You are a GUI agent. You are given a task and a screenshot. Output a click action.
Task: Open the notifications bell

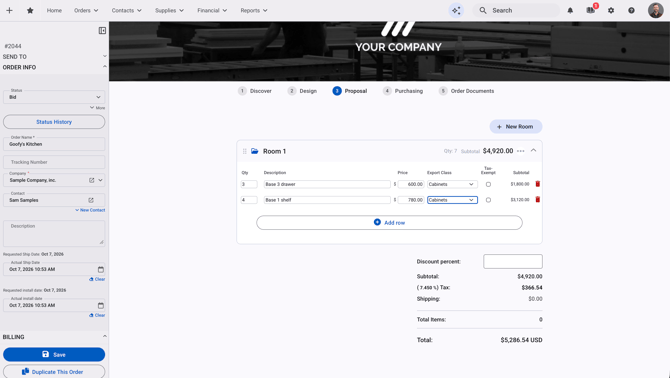[x=570, y=10]
